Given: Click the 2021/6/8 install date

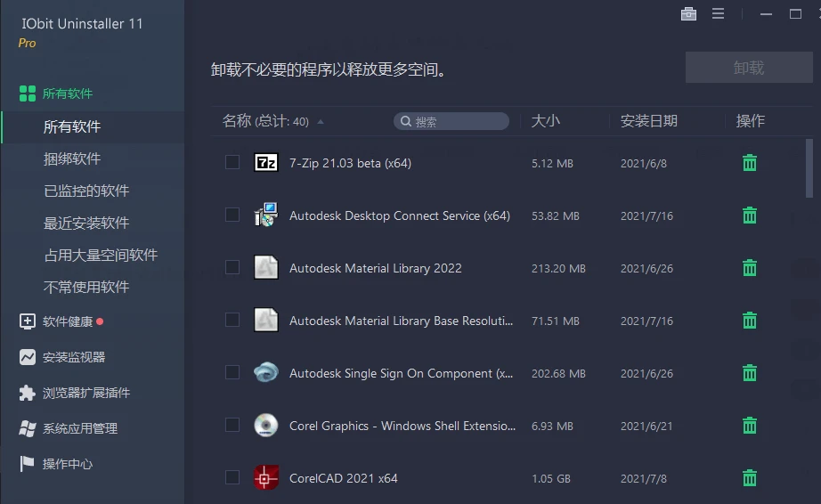Looking at the screenshot, I should (x=644, y=163).
